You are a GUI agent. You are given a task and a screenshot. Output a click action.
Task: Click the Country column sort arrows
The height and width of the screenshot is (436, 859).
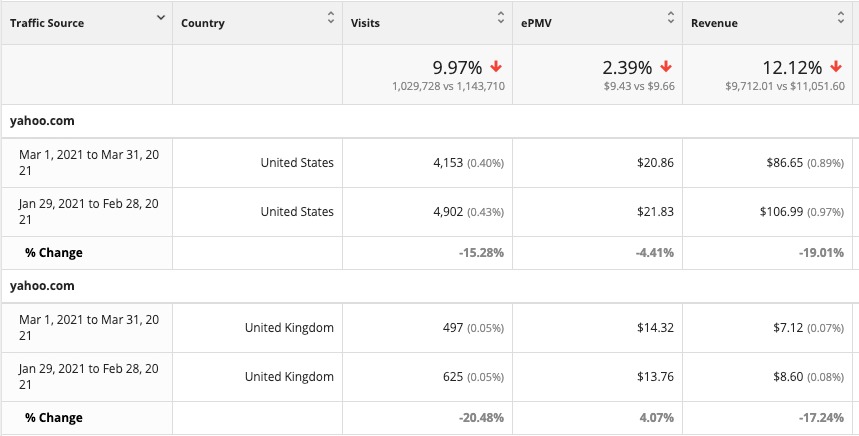tap(331, 18)
